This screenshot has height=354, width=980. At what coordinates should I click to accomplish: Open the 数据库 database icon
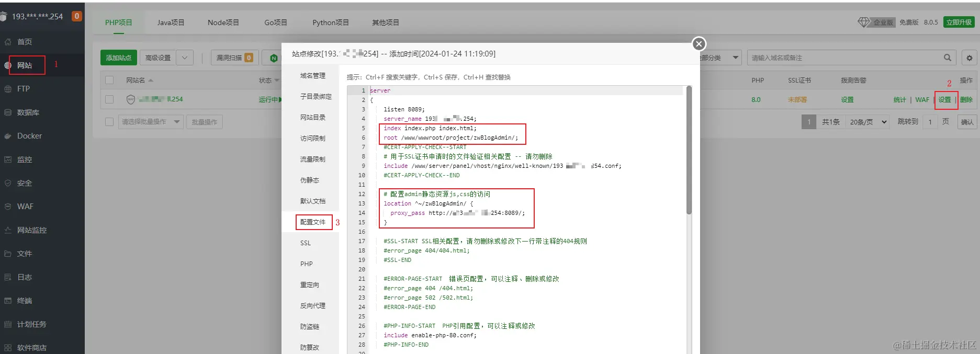pos(8,112)
